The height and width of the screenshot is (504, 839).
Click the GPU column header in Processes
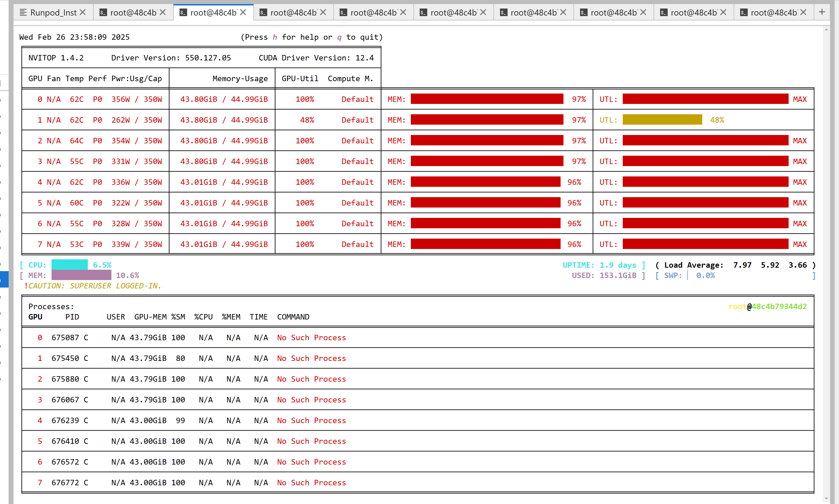pos(35,317)
